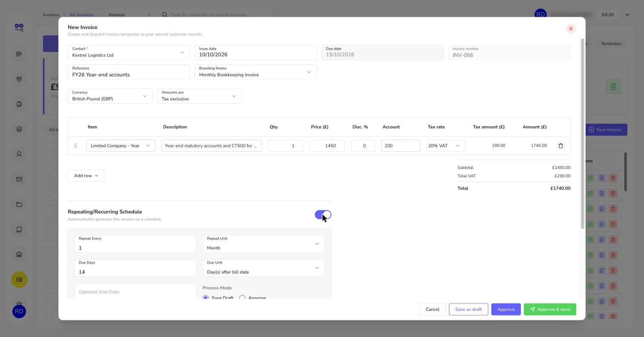644x337 pixels.
Task: Click the magnet icon in the left sidebar
Action: 19,79
